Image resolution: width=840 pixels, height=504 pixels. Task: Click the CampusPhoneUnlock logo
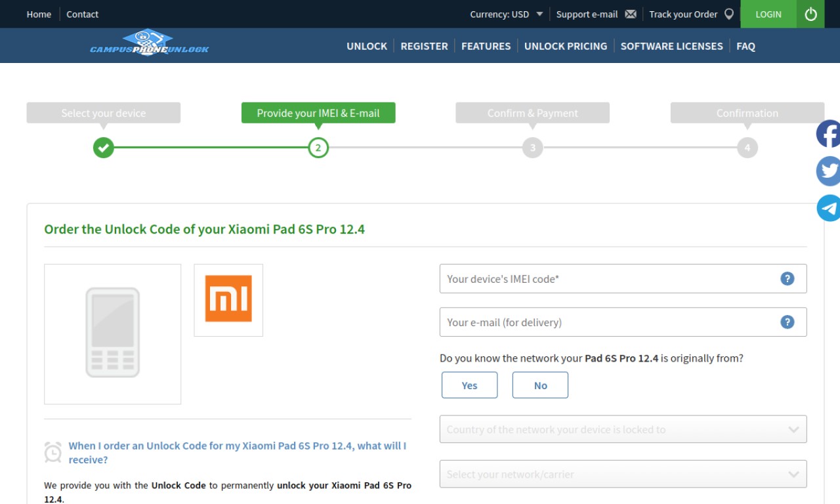pyautogui.click(x=149, y=43)
